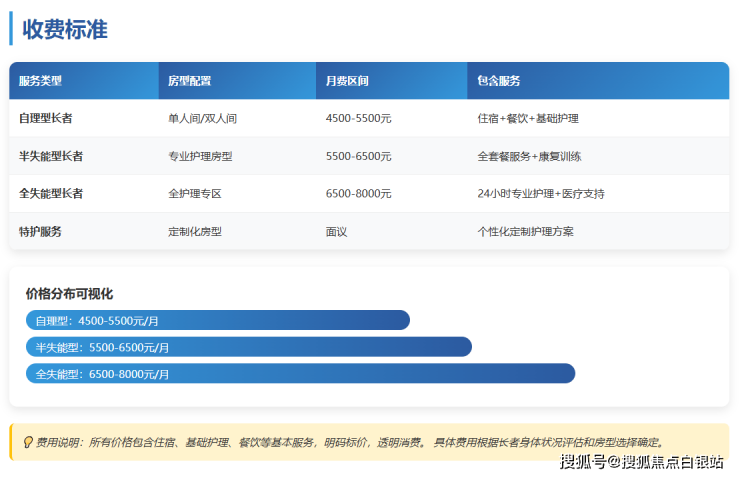Click the 个性化定制护理方案 cell
740x478 pixels.
525,231
